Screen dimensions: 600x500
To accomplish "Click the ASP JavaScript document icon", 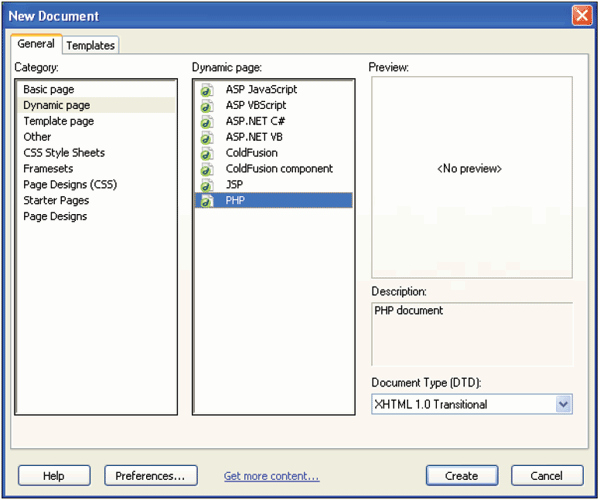I will [207, 90].
